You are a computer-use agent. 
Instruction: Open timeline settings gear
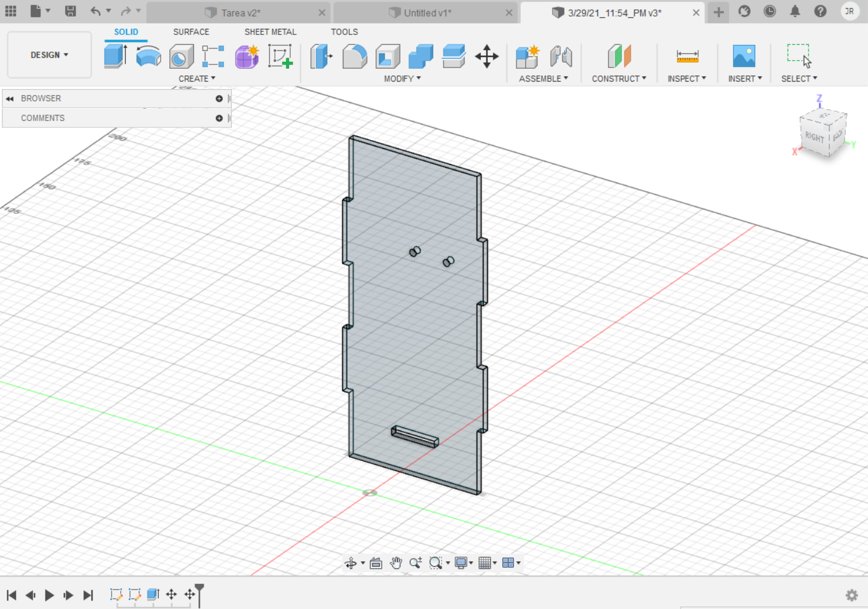click(852, 595)
